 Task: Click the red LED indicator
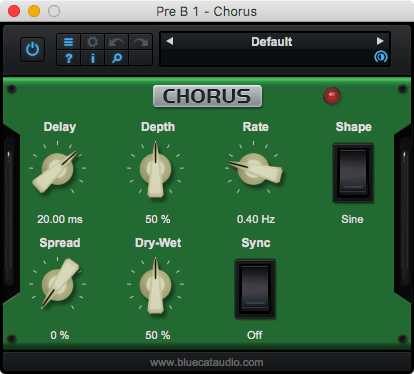(x=332, y=96)
